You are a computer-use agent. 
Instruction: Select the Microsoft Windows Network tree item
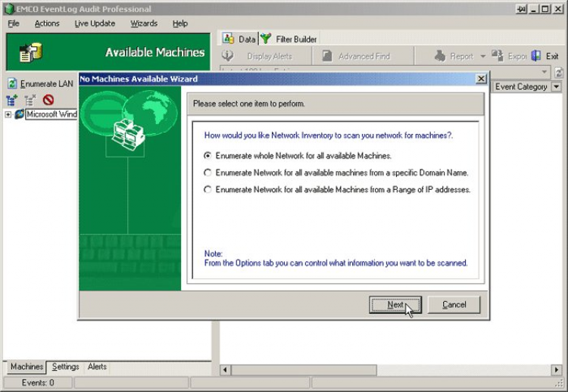pyautogui.click(x=51, y=114)
